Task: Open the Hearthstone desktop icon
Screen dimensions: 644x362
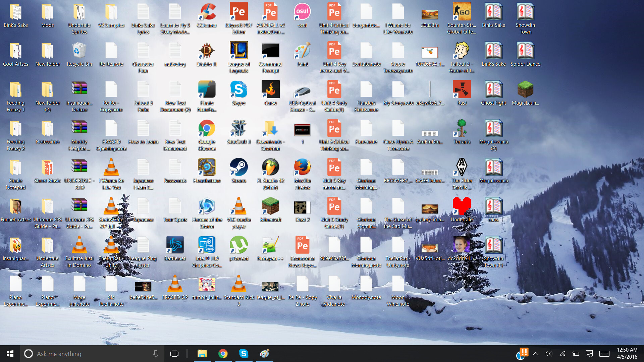Action: (x=207, y=167)
